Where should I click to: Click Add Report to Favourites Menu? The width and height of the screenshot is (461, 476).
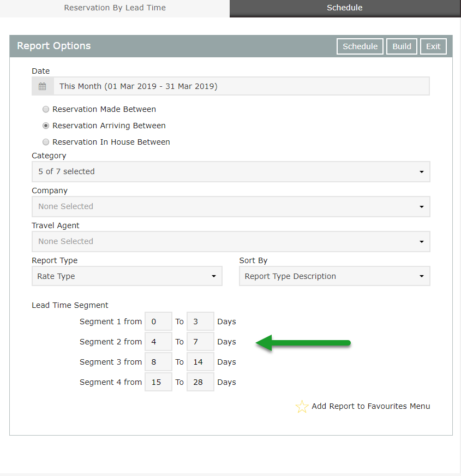coord(371,406)
